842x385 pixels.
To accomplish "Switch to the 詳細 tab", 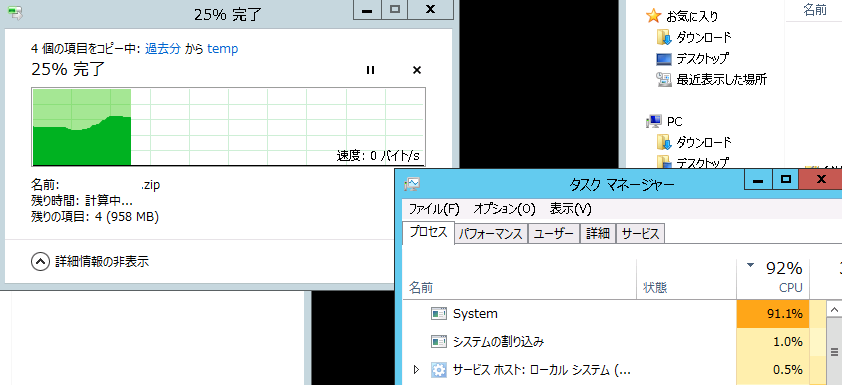I will pos(598,234).
